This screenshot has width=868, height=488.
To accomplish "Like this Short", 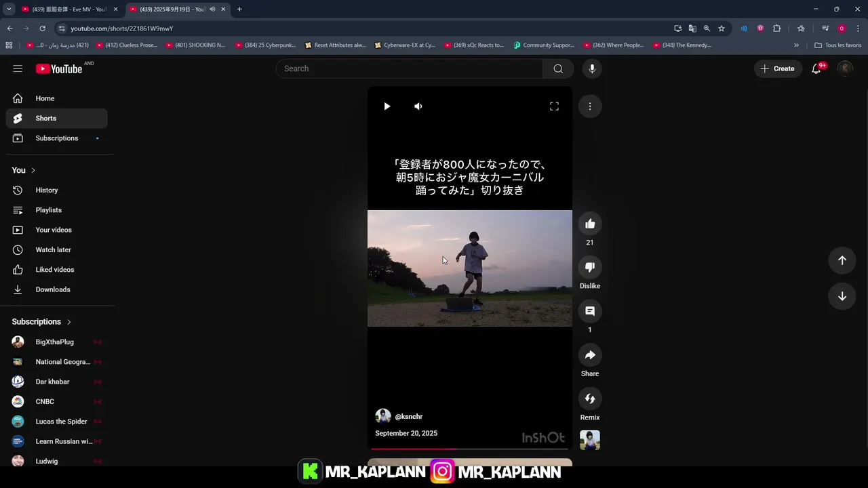I will 590,224.
